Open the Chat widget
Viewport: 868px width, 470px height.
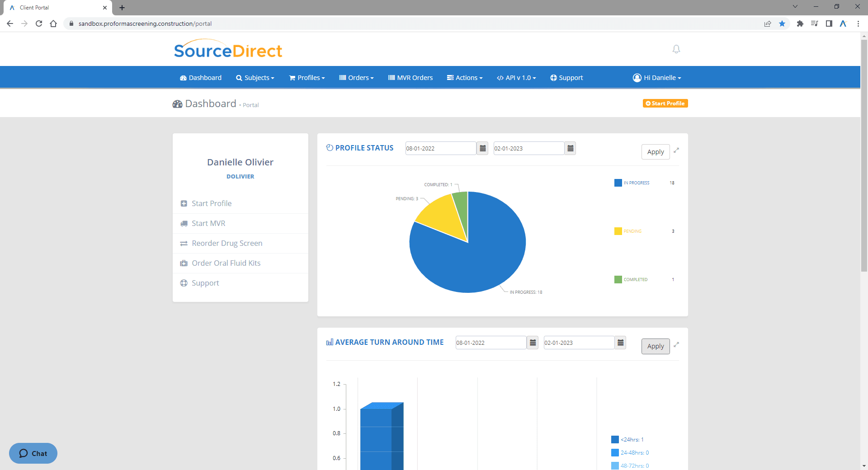pos(33,453)
